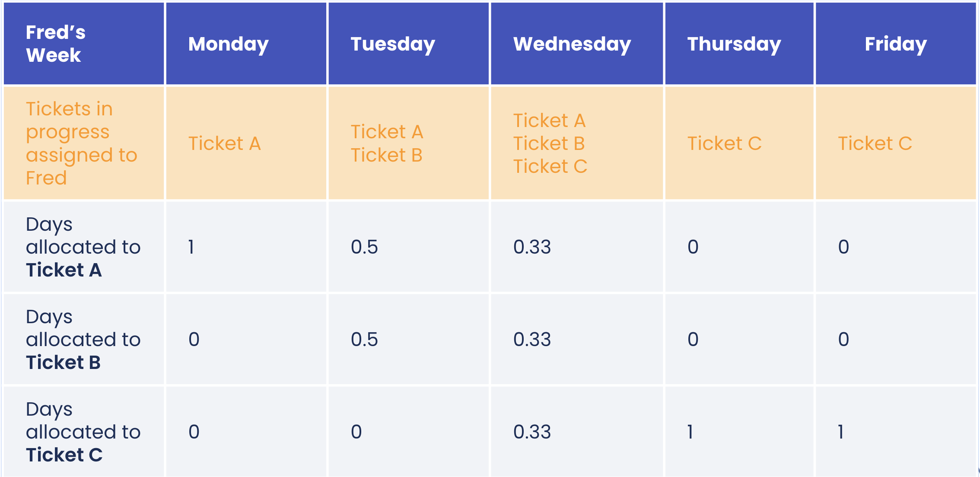The image size is (980, 477).
Task: Select Ticket A's Monday value 1
Action: (191, 247)
